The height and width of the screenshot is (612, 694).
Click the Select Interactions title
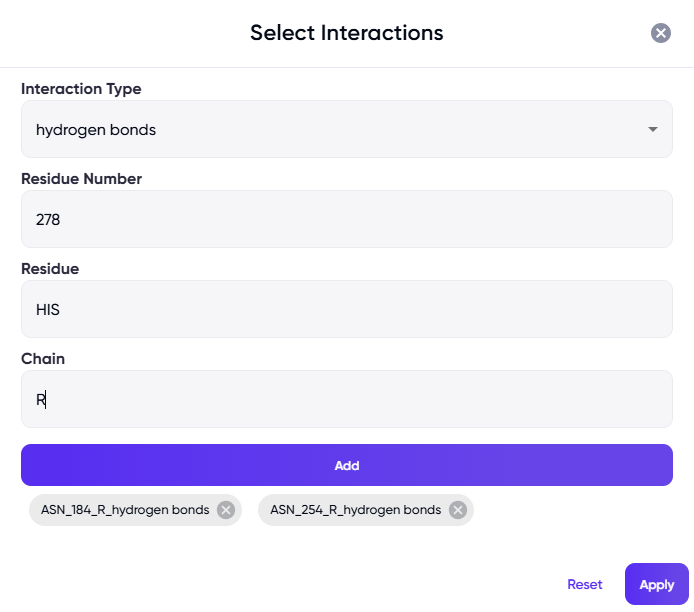tap(346, 33)
